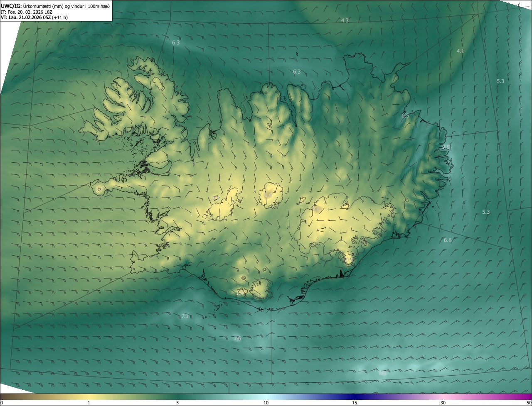Select the '30' tick on the color scale

click(x=443, y=403)
